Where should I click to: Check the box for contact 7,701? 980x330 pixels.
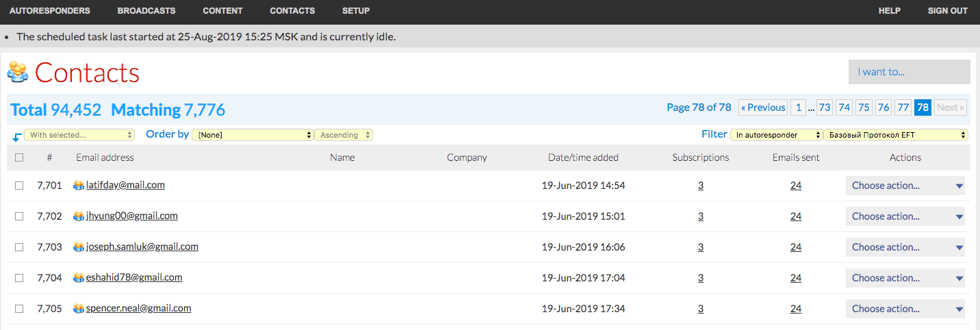click(19, 186)
